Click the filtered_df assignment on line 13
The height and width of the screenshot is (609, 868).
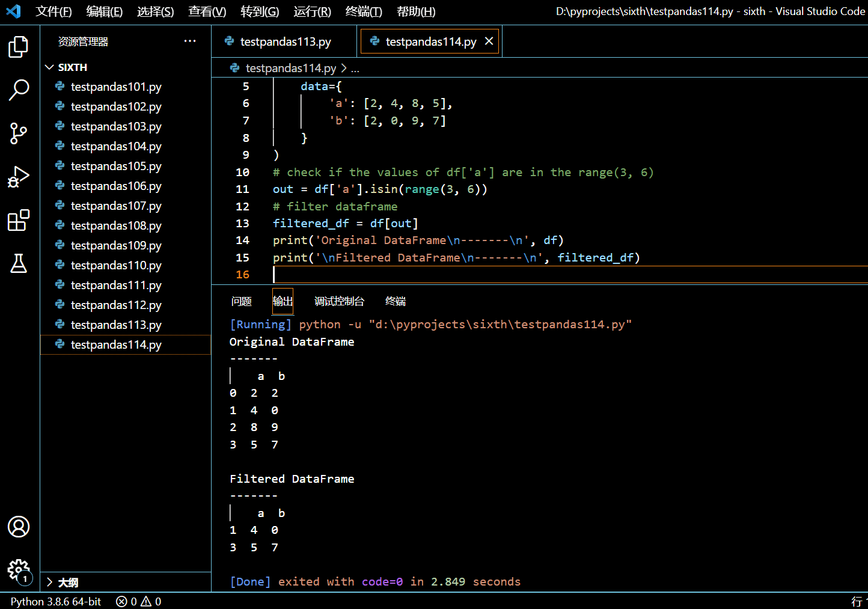346,224
